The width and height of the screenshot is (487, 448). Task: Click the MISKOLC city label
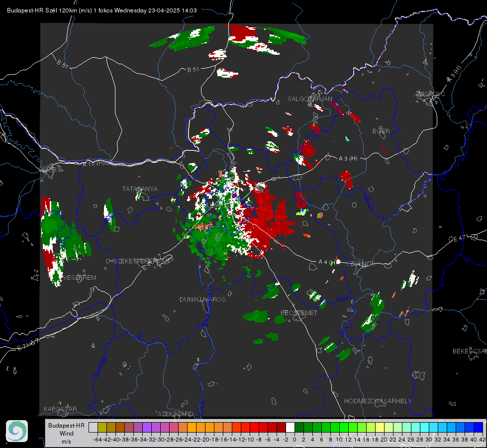click(431, 94)
